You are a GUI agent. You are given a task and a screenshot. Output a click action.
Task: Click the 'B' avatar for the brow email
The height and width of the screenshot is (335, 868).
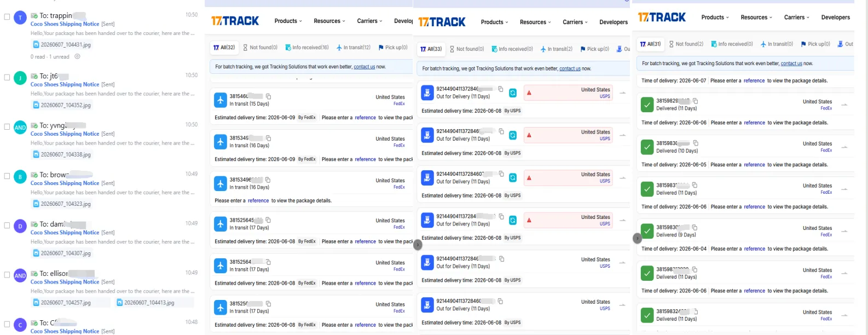click(x=20, y=176)
